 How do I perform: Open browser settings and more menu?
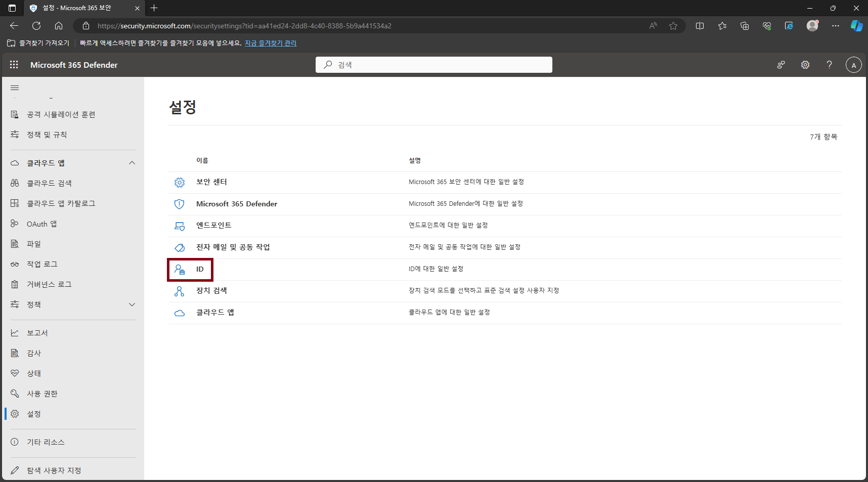point(836,26)
